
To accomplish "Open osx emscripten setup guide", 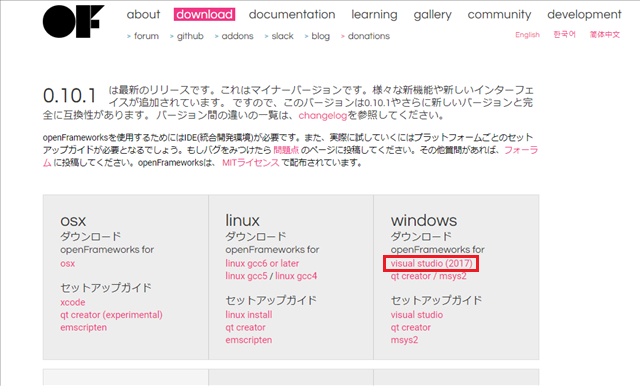I will click(83, 328).
